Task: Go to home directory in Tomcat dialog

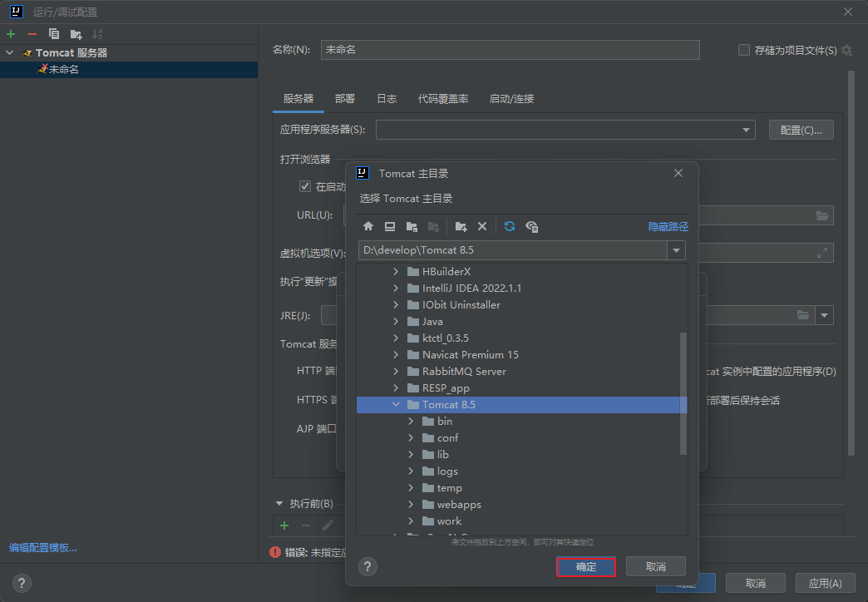Action: tap(368, 226)
